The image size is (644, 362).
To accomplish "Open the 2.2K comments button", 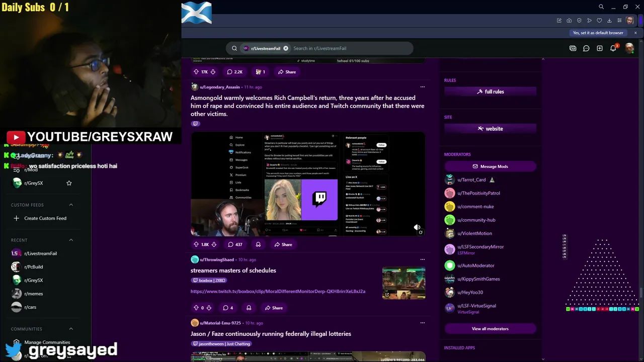I will (234, 72).
